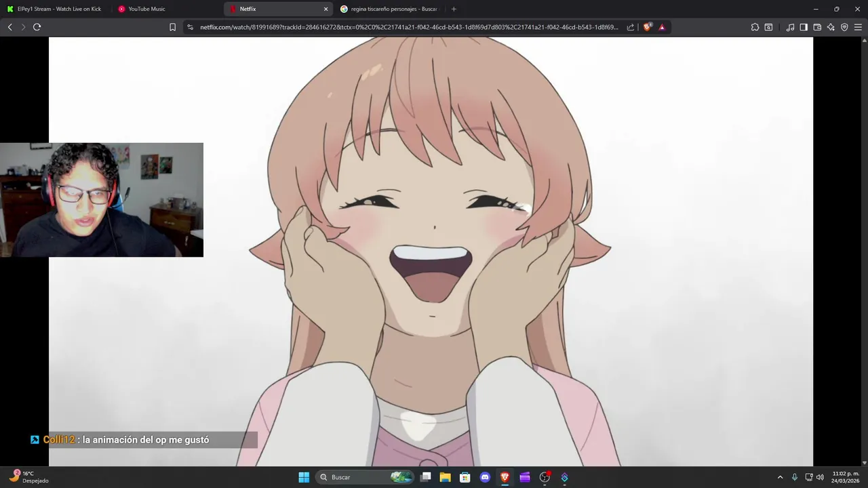Image resolution: width=868 pixels, height=488 pixels.
Task: Open site settings icon beside the URL
Action: [x=190, y=27]
